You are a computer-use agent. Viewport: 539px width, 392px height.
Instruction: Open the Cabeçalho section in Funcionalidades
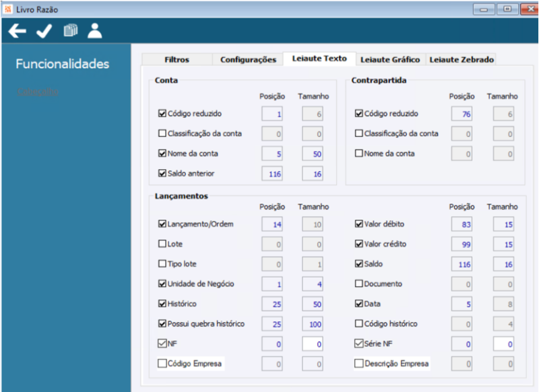tap(37, 92)
